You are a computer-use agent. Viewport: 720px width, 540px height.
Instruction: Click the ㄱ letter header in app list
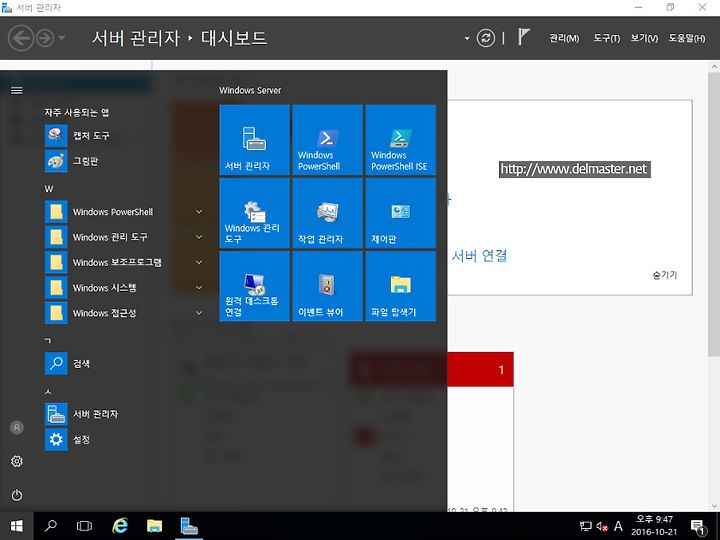48,341
